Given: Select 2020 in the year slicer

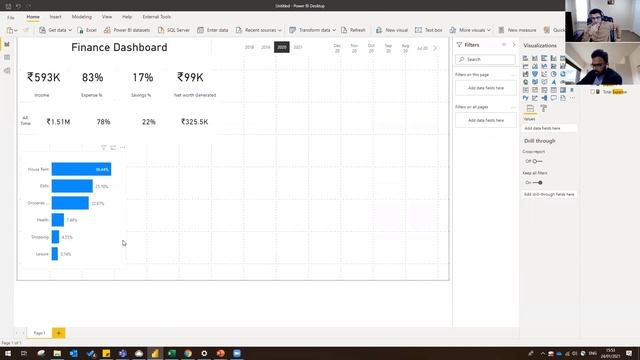Looking at the screenshot, I should [x=282, y=47].
